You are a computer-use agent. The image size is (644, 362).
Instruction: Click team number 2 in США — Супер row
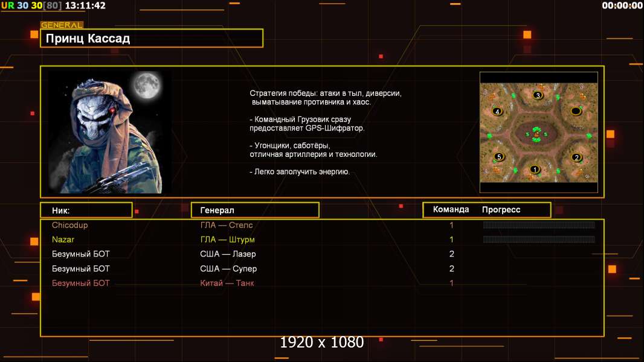(452, 268)
